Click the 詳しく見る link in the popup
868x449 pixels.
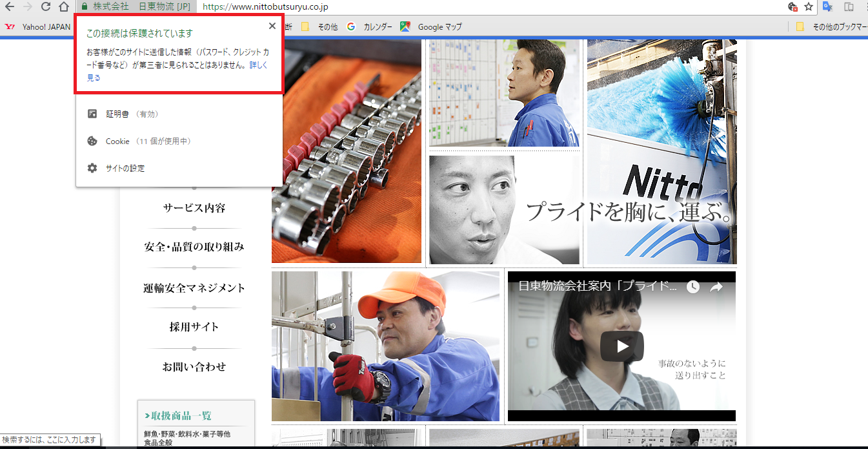pos(258,66)
